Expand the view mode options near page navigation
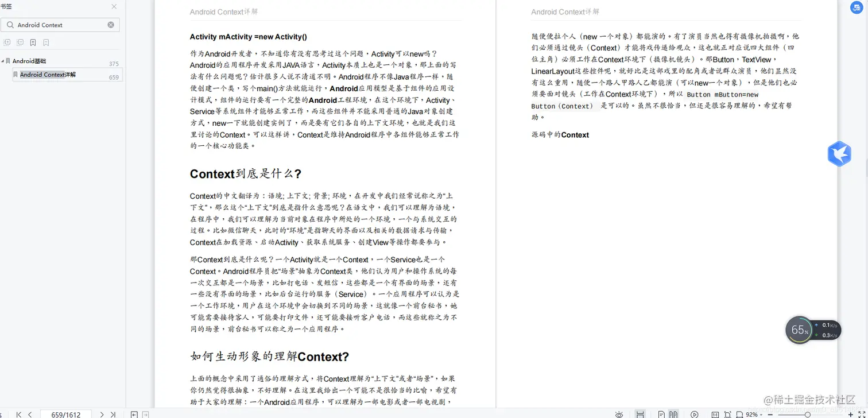The height and width of the screenshot is (418, 868). coord(134,414)
